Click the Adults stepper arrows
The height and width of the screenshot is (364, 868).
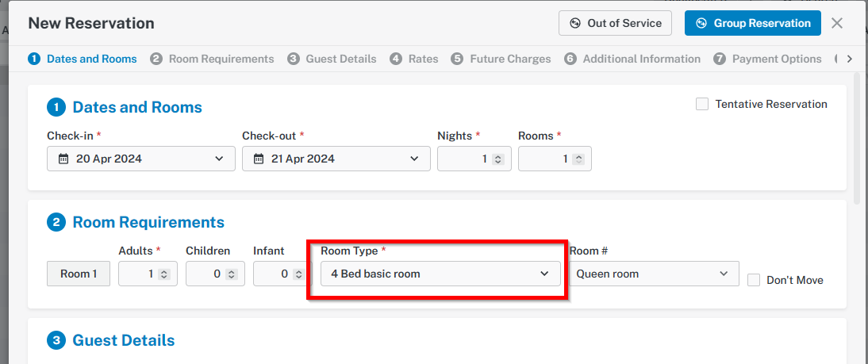164,274
